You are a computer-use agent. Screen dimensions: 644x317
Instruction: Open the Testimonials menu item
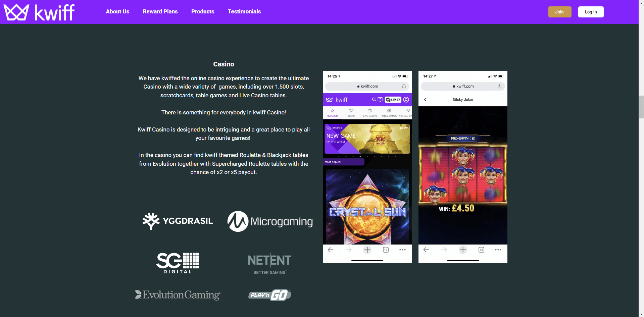[244, 11]
